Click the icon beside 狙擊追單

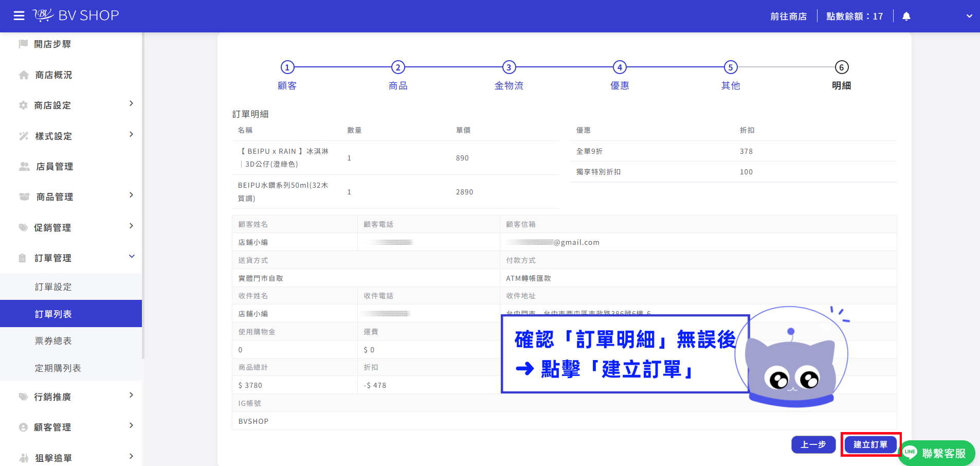click(24, 458)
